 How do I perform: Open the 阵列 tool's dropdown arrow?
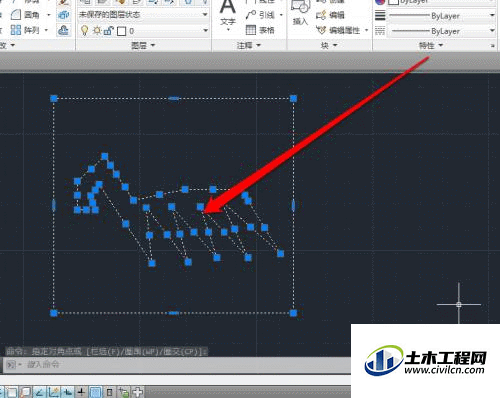click(x=46, y=30)
